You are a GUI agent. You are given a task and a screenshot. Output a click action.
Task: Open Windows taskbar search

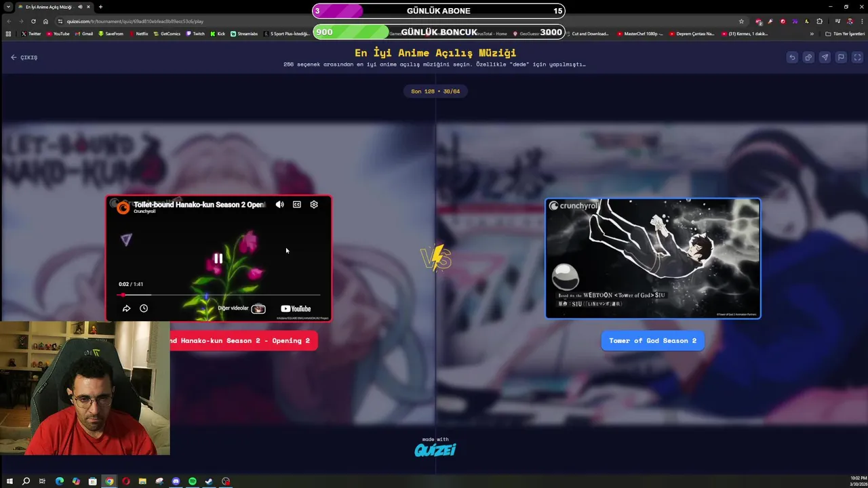pyautogui.click(x=26, y=481)
